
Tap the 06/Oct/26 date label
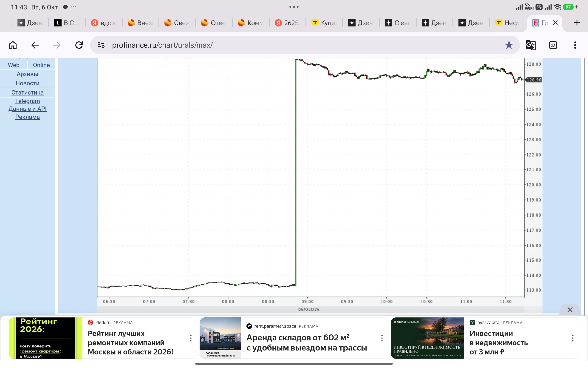point(309,309)
